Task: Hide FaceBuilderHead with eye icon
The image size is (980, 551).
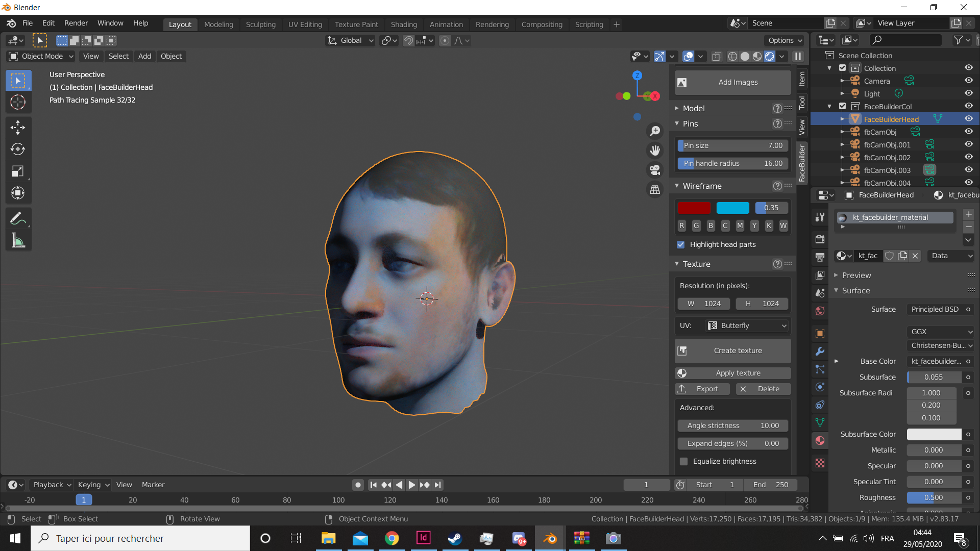Action: (968, 119)
